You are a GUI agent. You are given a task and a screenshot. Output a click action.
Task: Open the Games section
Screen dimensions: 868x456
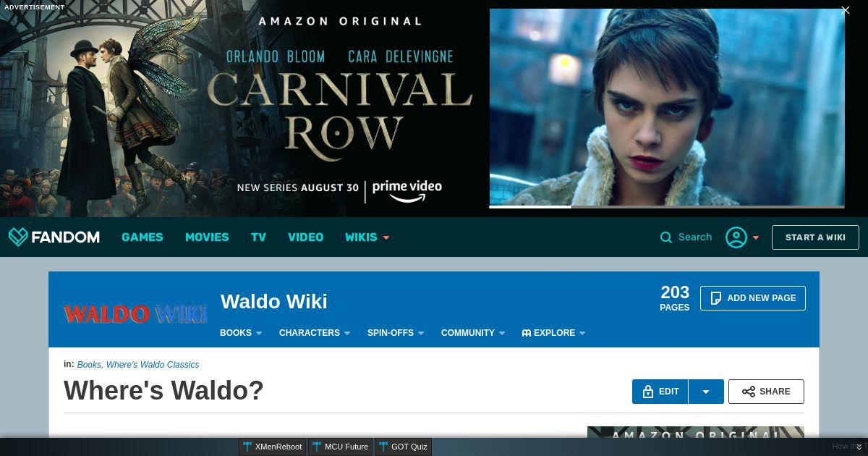pos(142,237)
